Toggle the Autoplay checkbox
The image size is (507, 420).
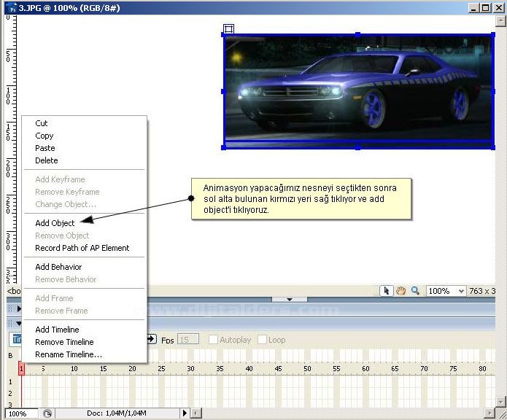coord(213,340)
